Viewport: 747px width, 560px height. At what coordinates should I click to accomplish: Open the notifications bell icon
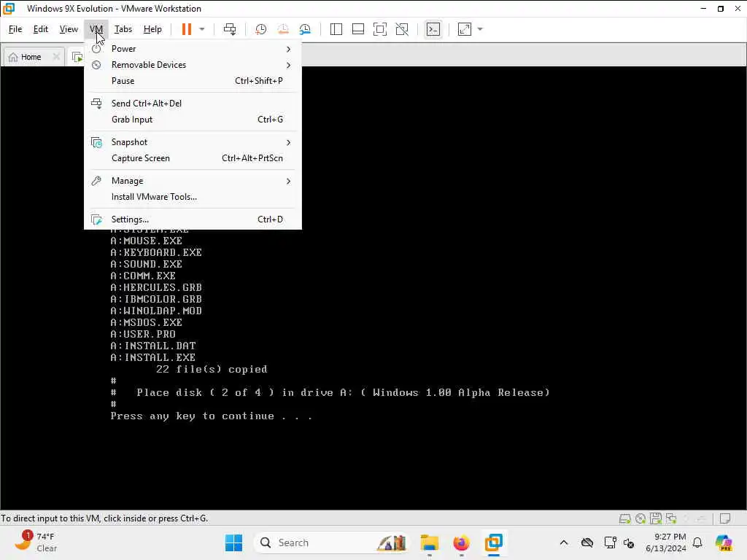pyautogui.click(x=697, y=542)
